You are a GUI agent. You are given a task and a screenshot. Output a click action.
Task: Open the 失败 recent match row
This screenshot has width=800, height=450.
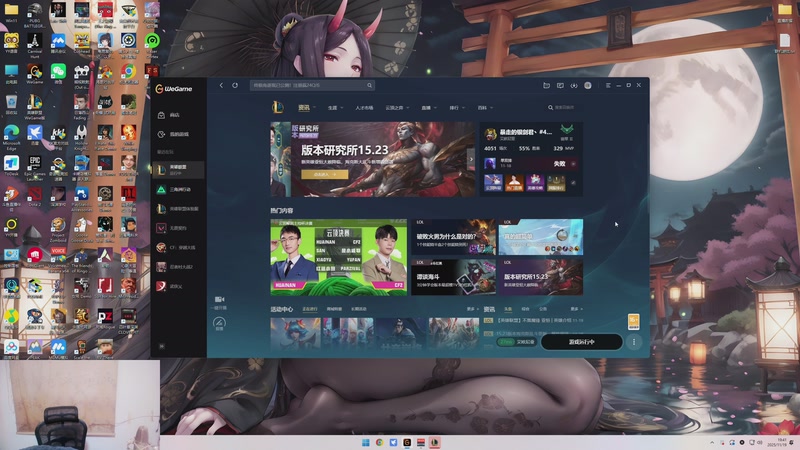tap(531, 164)
